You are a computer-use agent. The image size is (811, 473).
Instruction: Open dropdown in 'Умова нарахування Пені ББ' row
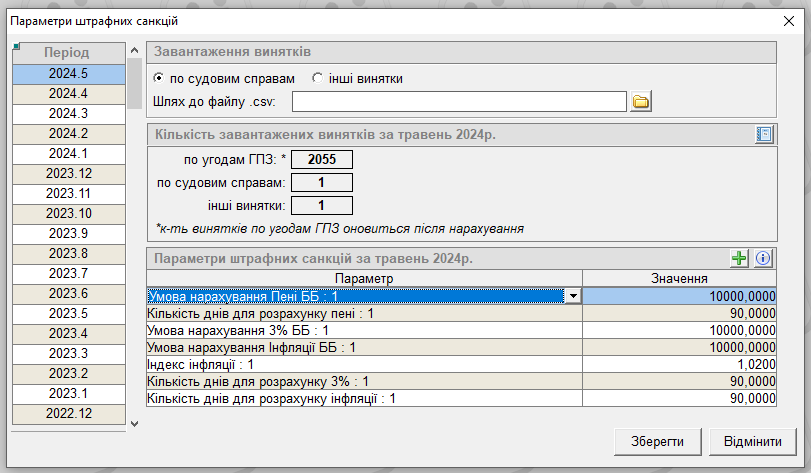pos(572,296)
